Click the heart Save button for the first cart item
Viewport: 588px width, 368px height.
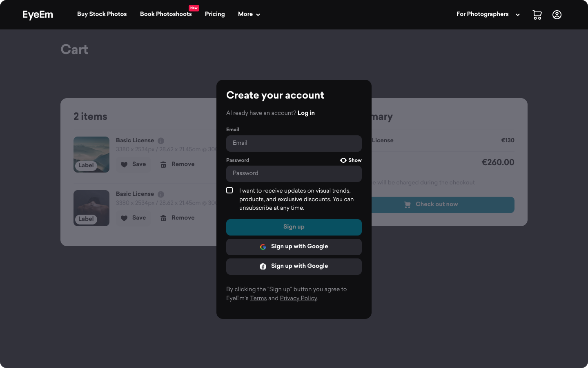pos(134,164)
